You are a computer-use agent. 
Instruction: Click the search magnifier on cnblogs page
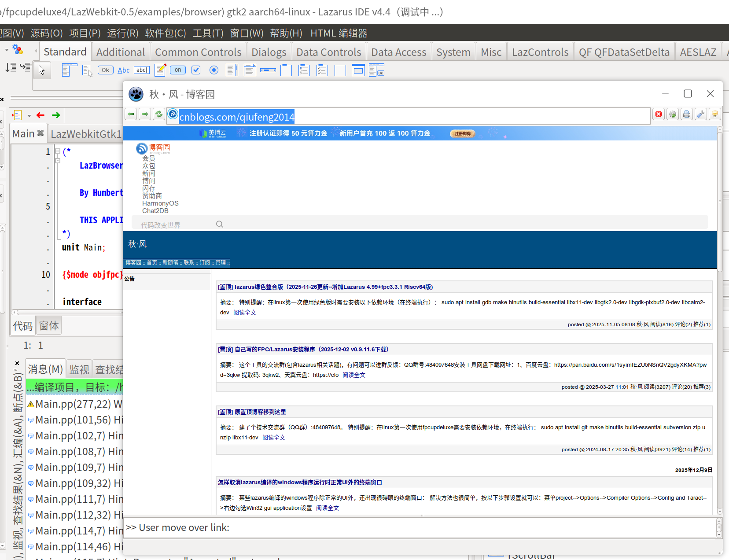point(220,225)
